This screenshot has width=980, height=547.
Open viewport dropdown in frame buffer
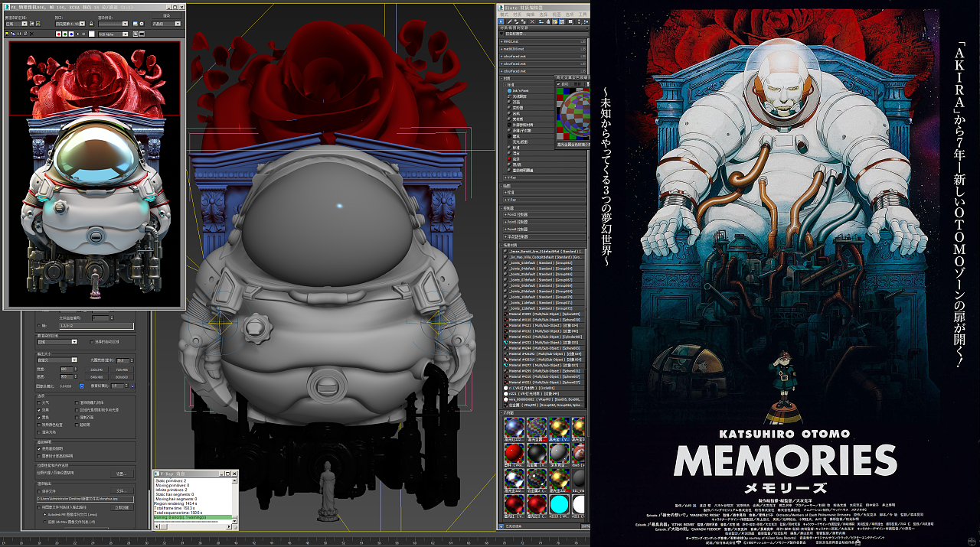[x=70, y=24]
